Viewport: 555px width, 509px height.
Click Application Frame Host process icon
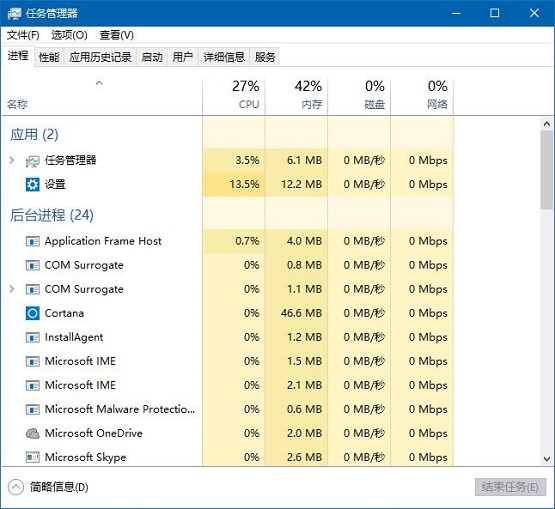click(x=33, y=241)
